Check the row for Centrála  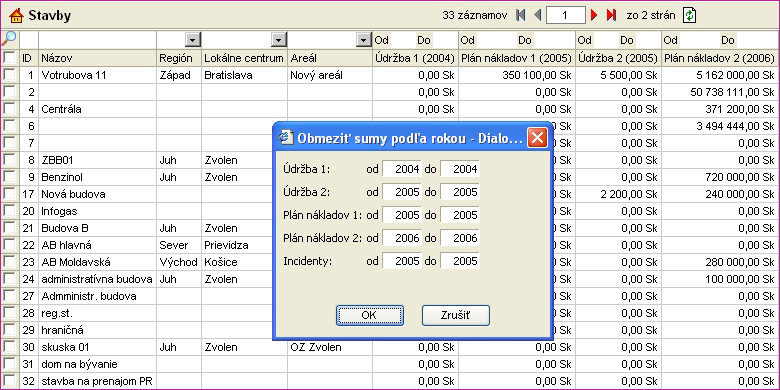[9, 108]
